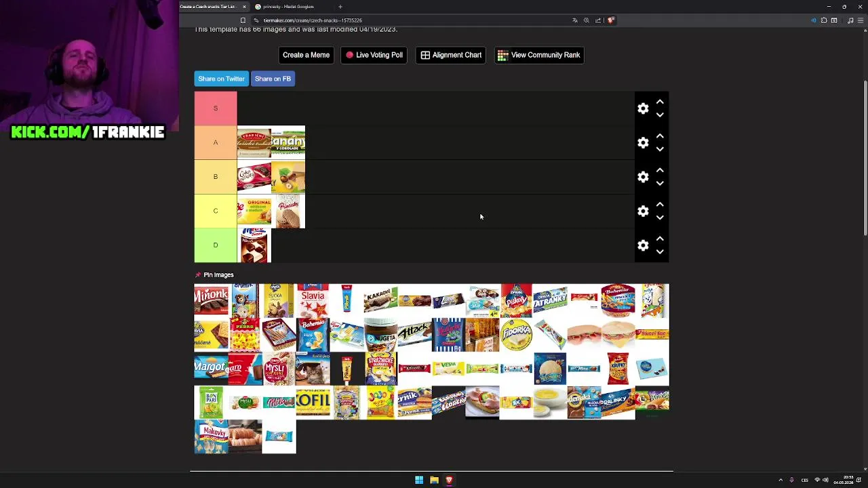Screen dimensions: 868x488
Task: Open the browser extensions icon
Action: pos(824,20)
